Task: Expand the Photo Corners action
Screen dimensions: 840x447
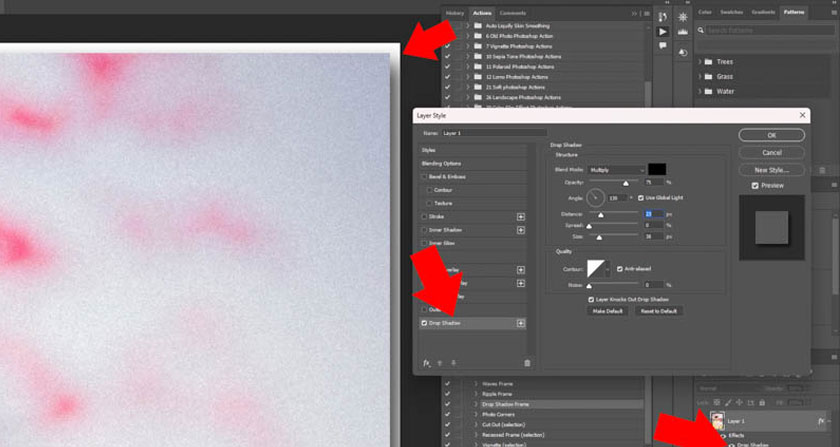Action: (476, 414)
